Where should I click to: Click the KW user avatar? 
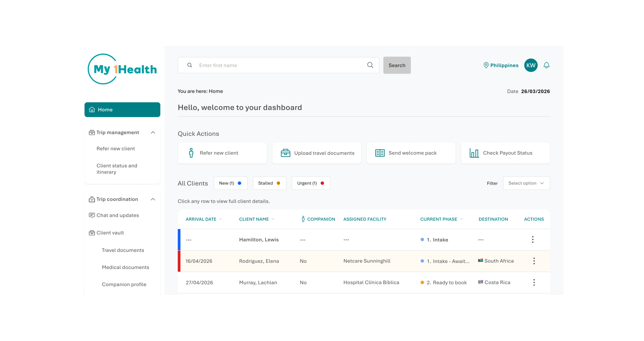531,65
